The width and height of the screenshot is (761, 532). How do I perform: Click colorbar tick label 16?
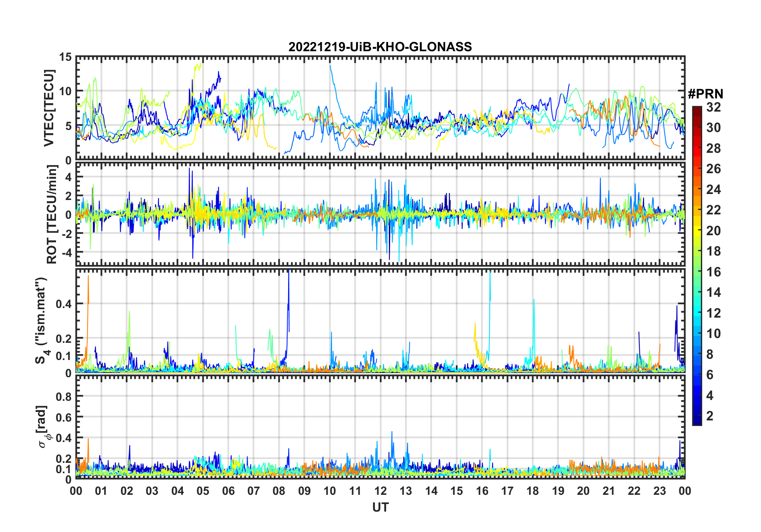click(713, 272)
